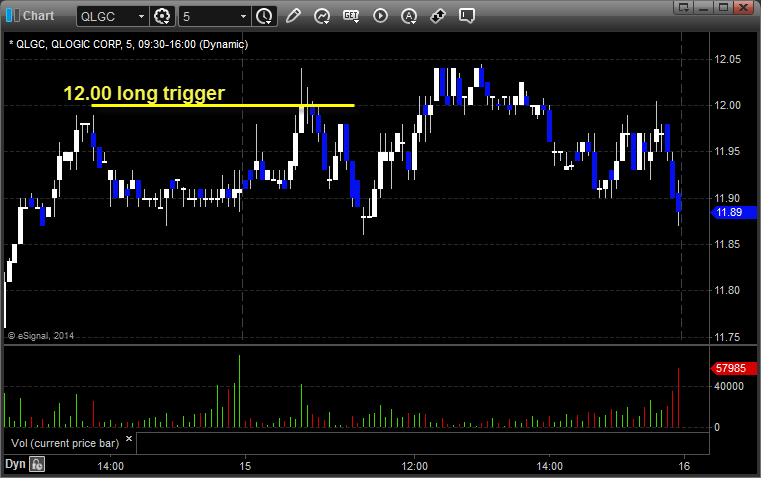Select the yellow 12.00 trigger line

(223, 105)
